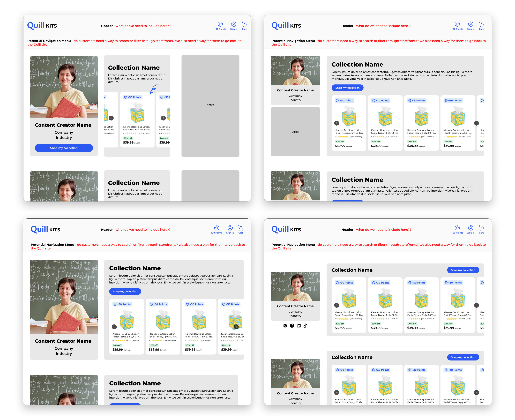Image resolution: width=515 pixels, height=420 pixels.
Task: Click Sign in in mockup with no video or social icons
Action: pyautogui.click(x=230, y=229)
